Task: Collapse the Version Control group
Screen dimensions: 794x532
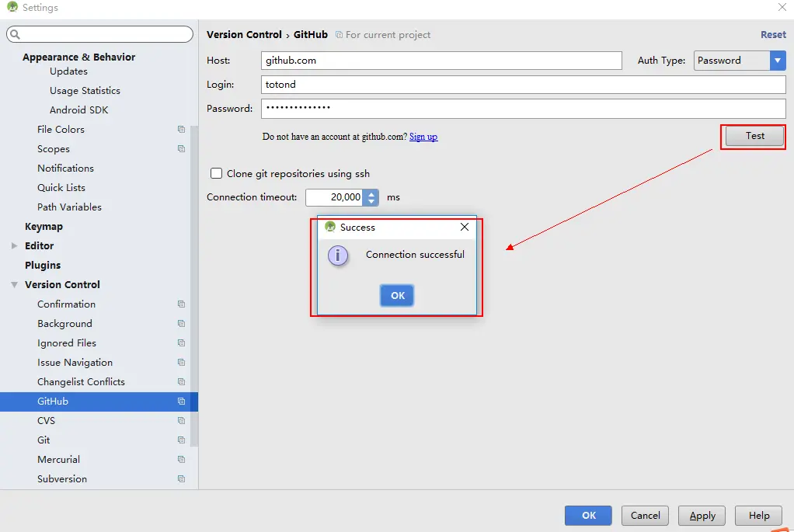Action: 14,285
